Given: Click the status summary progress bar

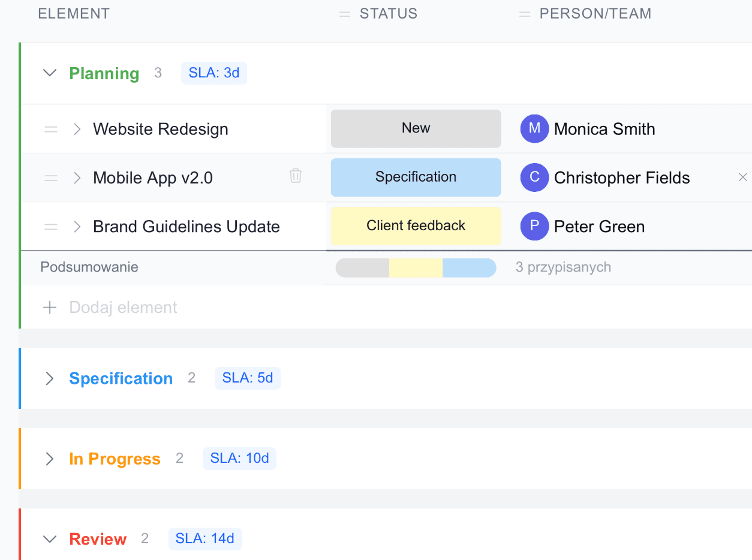Looking at the screenshot, I should pos(416,267).
